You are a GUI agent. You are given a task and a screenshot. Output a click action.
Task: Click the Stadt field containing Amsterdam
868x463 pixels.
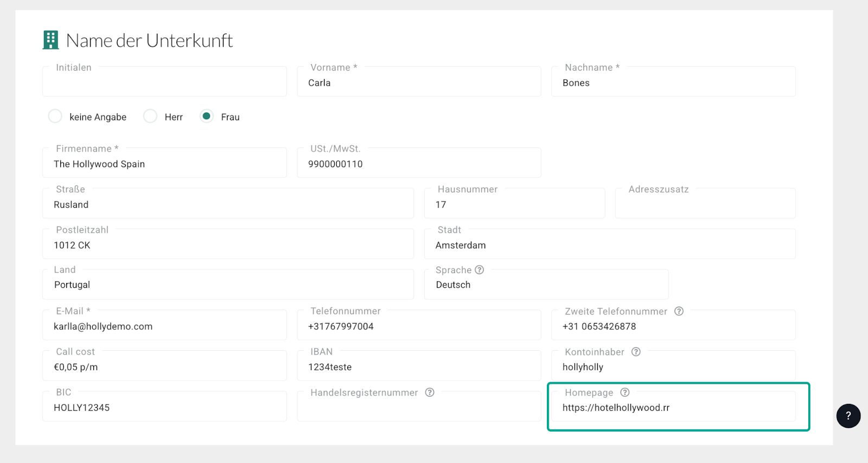610,244
